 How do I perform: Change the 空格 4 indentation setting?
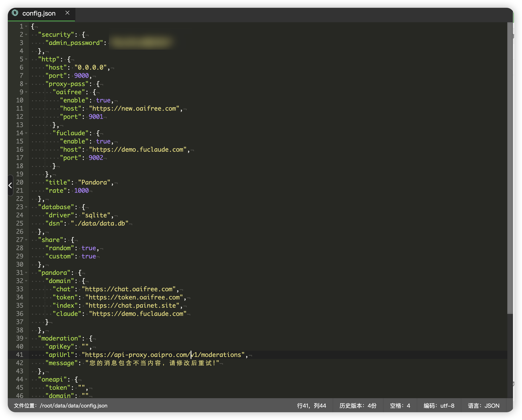[400, 406]
